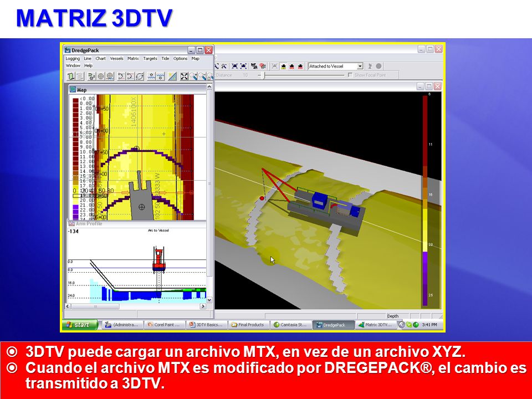Click the tide down arrow icon
Viewport: 532px width, 399px height.
click(161, 76)
